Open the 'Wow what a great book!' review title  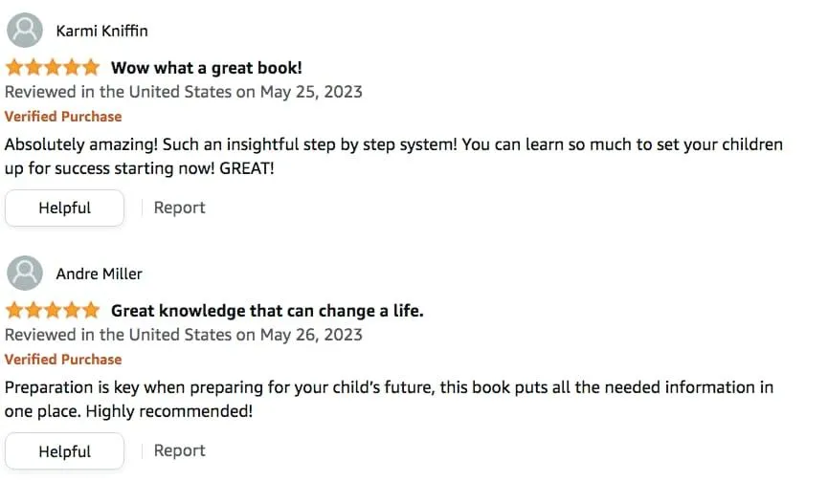click(206, 68)
